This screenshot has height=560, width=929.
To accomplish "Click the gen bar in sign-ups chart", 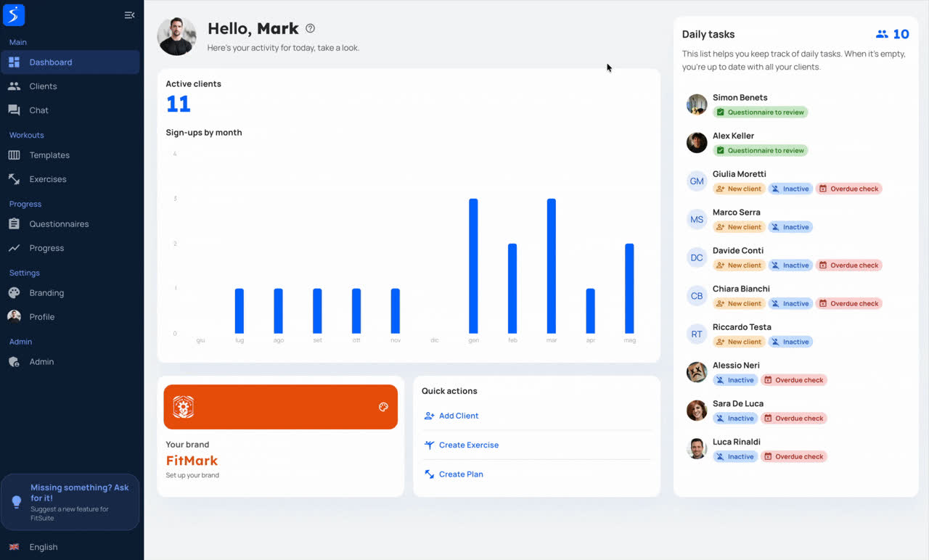I will coord(473,266).
